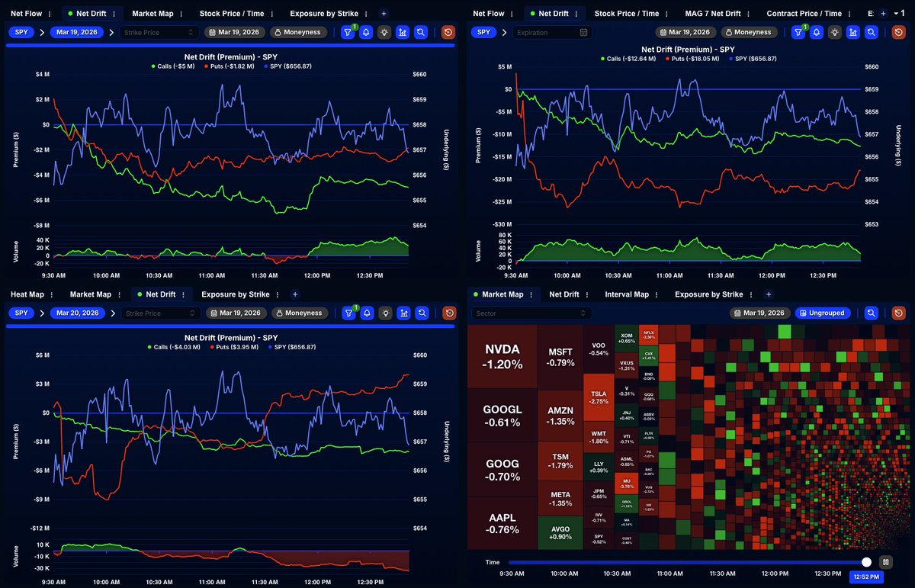
Task: Toggle the Moneyness display on the top-left chart
Action: 299,32
